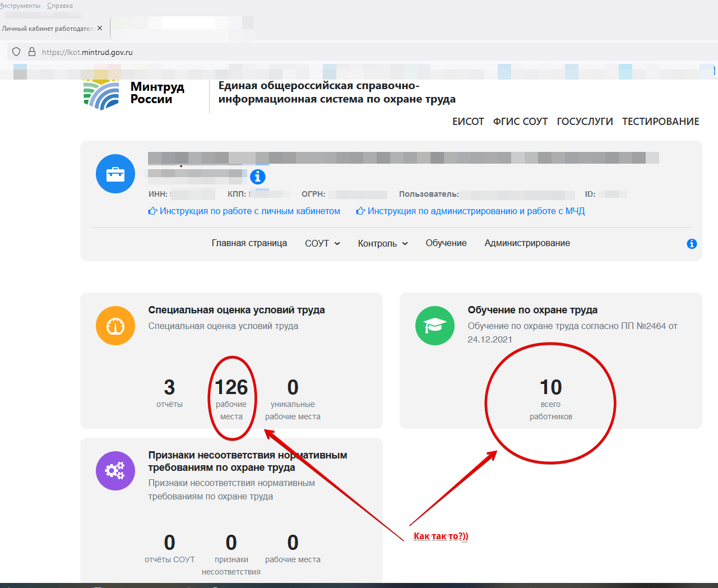Click the 3 отчёты counter
This screenshot has height=588, width=718.
(169, 393)
